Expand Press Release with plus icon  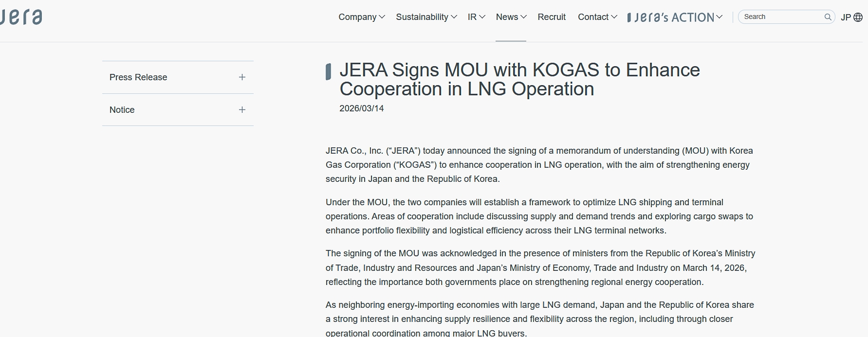click(x=242, y=77)
